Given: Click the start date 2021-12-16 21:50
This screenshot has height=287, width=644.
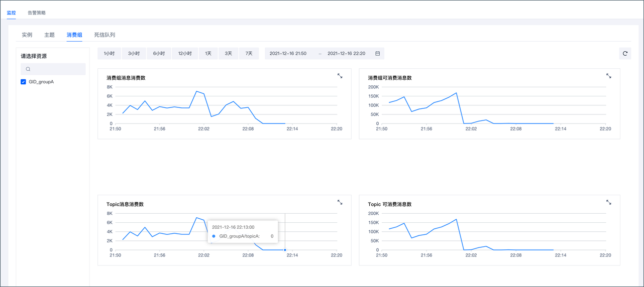Looking at the screenshot, I should coord(288,53).
